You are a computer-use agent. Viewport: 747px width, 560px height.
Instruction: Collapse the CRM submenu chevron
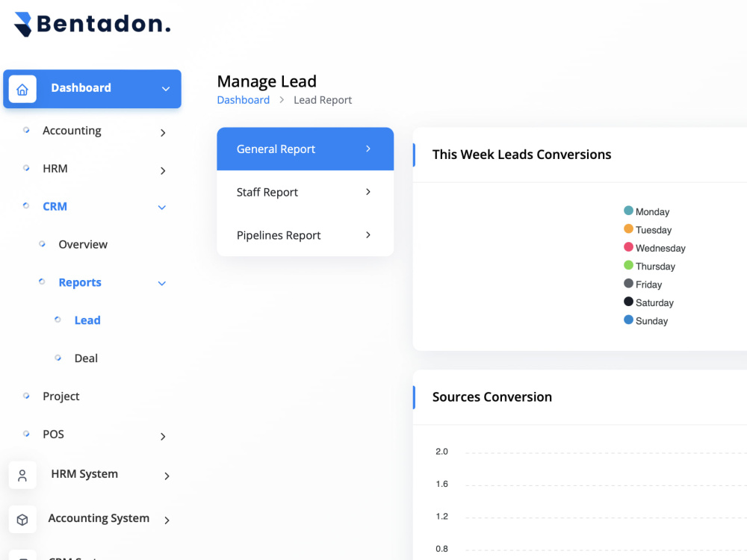(x=162, y=208)
